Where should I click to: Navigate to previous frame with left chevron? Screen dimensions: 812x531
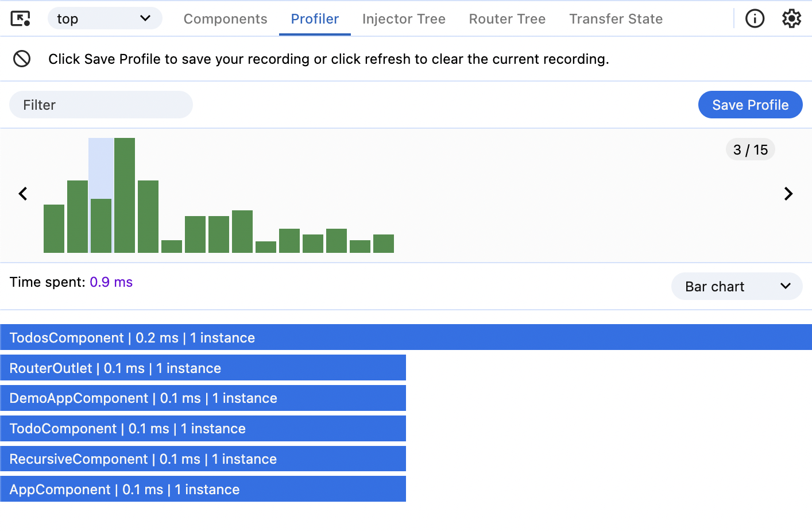click(23, 194)
